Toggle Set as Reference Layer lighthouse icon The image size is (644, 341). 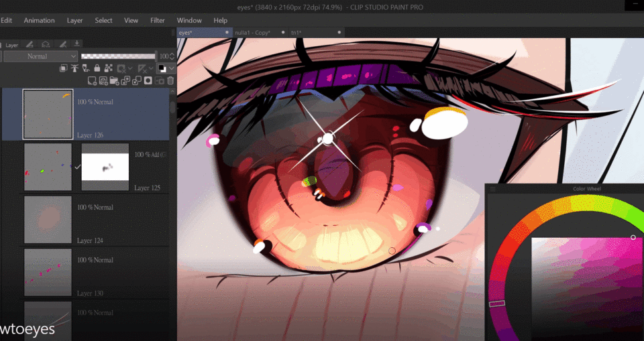click(74, 68)
